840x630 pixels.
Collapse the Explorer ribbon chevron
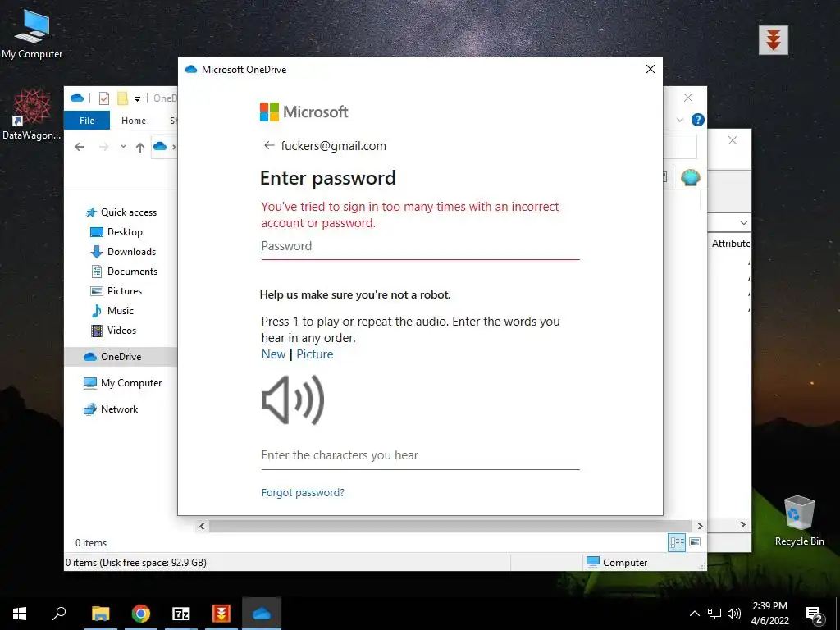pos(680,120)
